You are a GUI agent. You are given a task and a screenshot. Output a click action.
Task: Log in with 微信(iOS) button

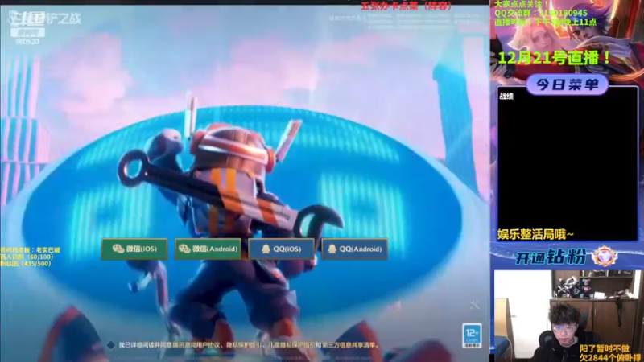134,249
